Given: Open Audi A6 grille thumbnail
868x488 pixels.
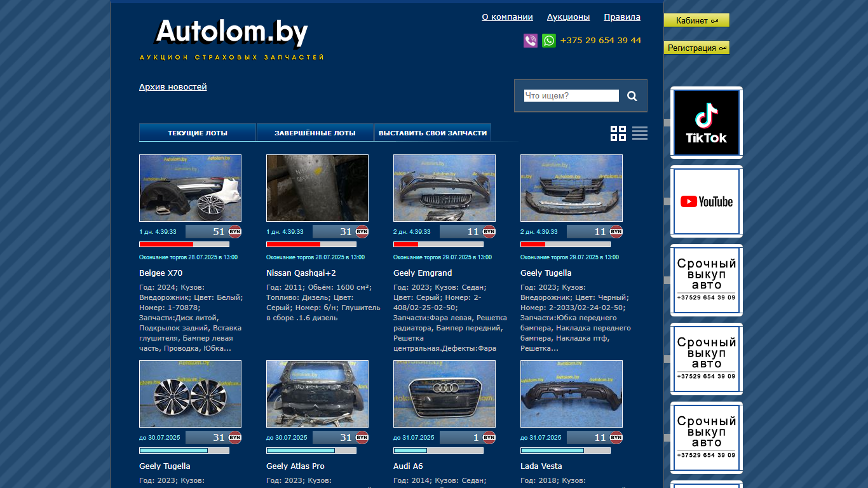Looking at the screenshot, I should coord(444,394).
